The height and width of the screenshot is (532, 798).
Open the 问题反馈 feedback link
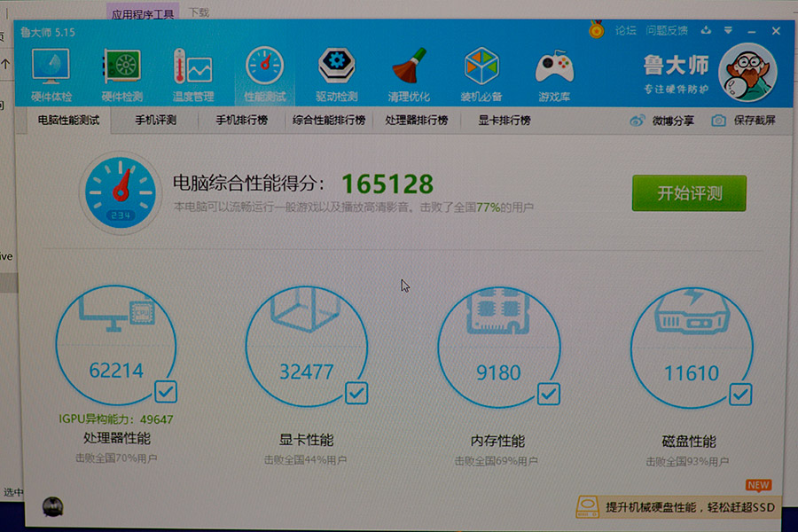pos(667,30)
